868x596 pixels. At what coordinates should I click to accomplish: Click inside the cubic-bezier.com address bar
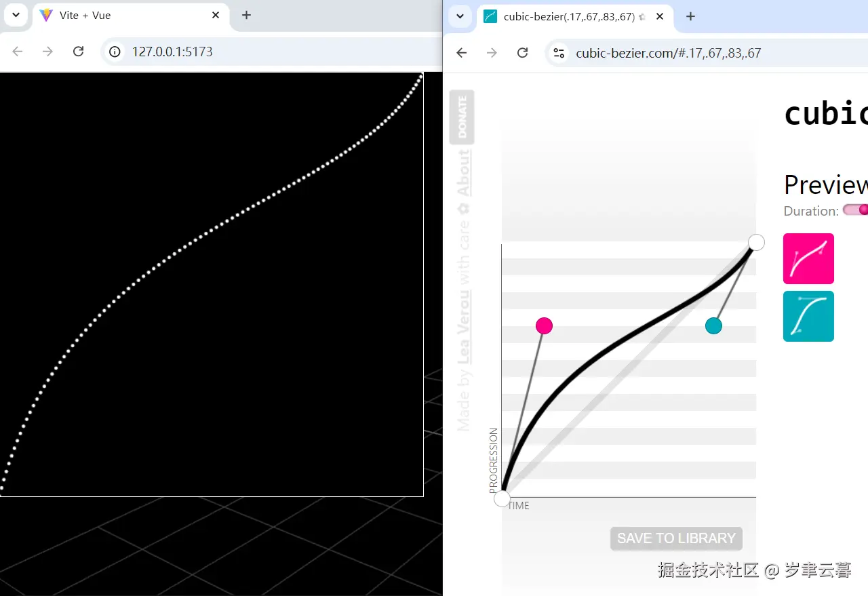pos(668,52)
